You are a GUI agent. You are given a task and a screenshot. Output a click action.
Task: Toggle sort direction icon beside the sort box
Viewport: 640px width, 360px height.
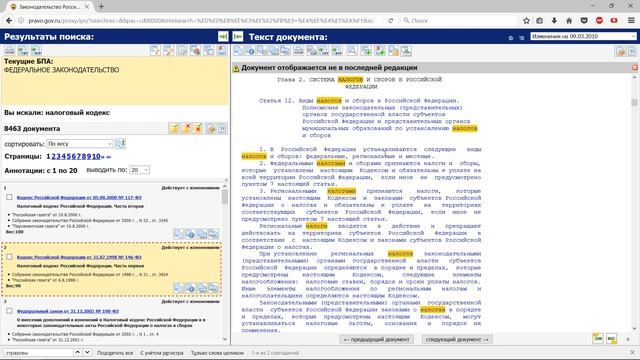120,144
